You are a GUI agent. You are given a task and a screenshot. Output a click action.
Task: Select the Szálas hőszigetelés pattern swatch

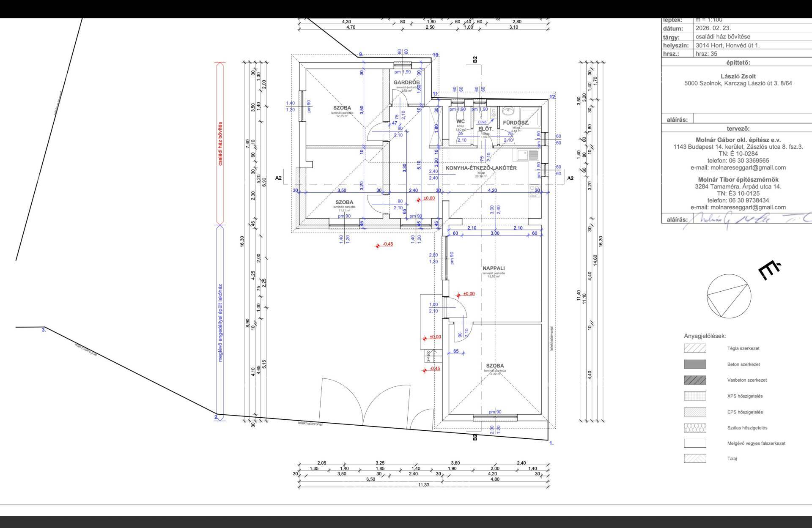coord(695,428)
